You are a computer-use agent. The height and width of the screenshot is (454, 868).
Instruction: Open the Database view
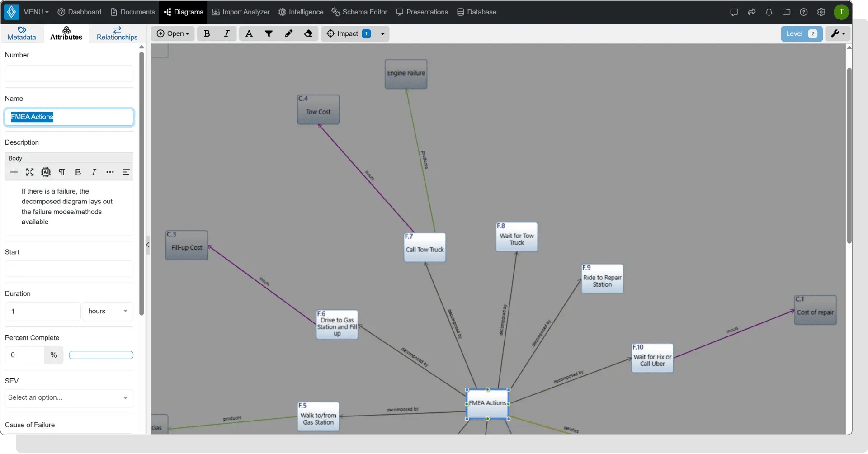point(476,12)
